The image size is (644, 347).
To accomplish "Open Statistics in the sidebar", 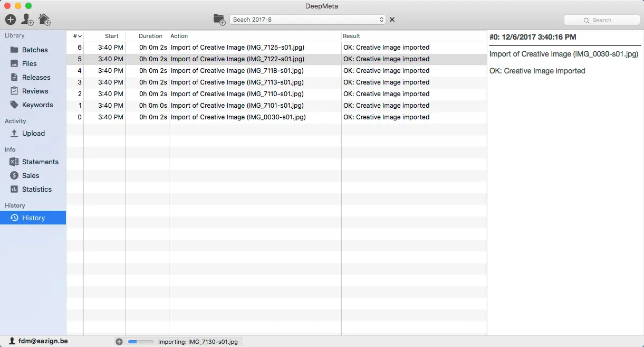I will tap(33, 189).
